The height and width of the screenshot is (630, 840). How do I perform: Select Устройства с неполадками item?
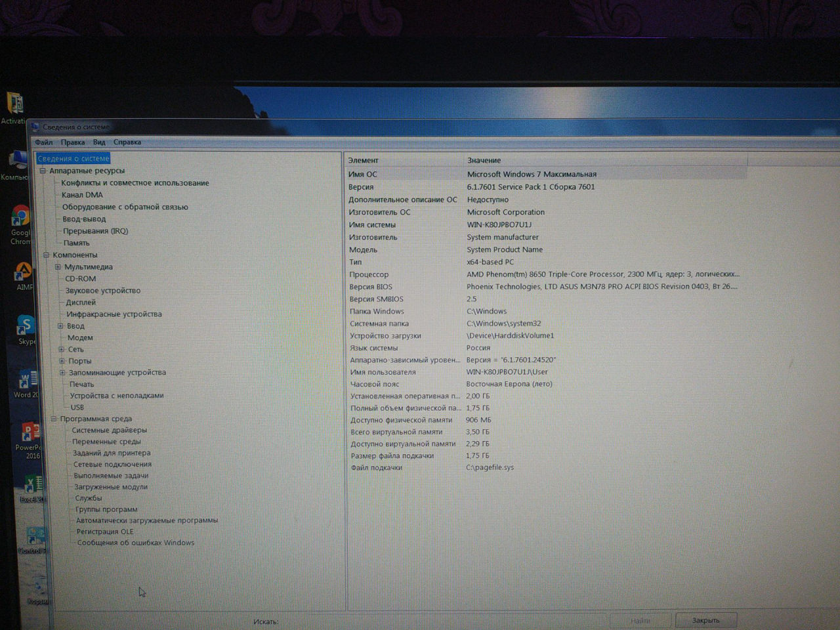117,396
